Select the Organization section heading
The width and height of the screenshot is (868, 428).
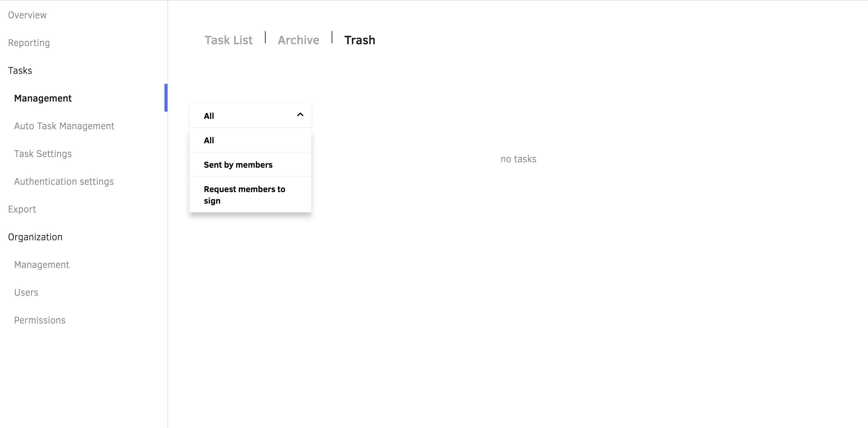[x=35, y=237]
